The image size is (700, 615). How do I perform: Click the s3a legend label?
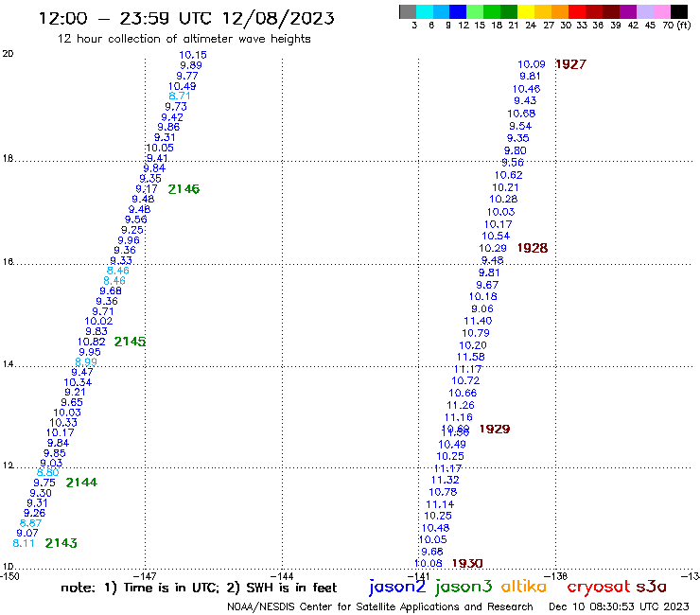(x=652, y=588)
